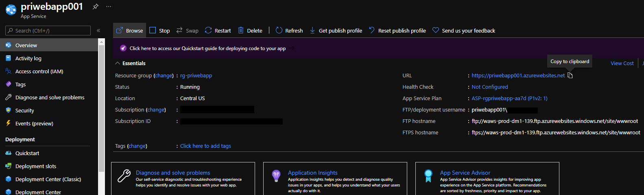
Task: Download the publish profile
Action: point(336,31)
